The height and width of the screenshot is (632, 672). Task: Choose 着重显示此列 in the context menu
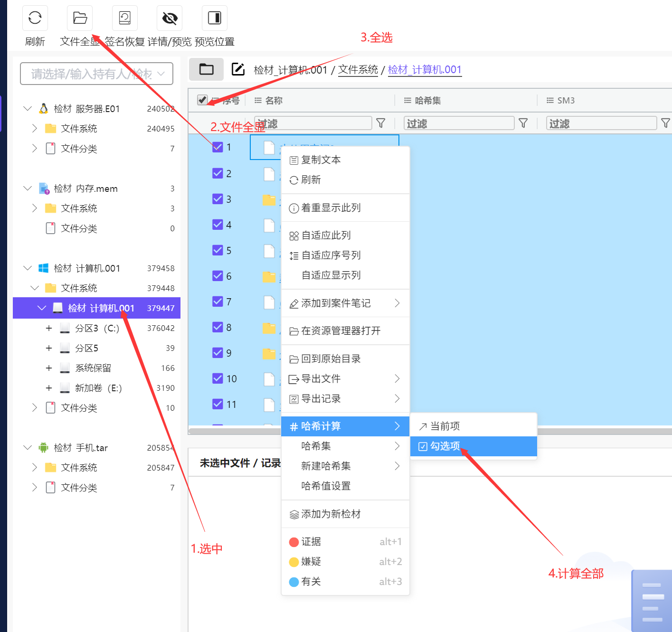click(345, 208)
